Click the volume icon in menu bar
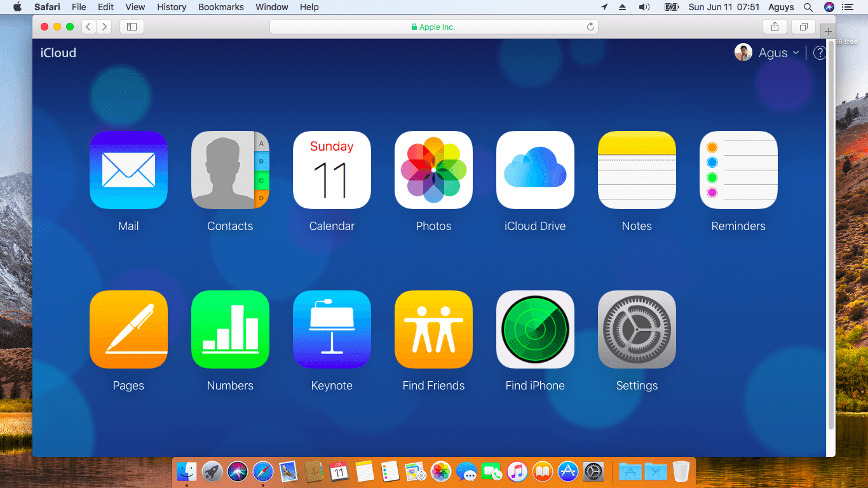This screenshot has height=488, width=868. point(644,7)
